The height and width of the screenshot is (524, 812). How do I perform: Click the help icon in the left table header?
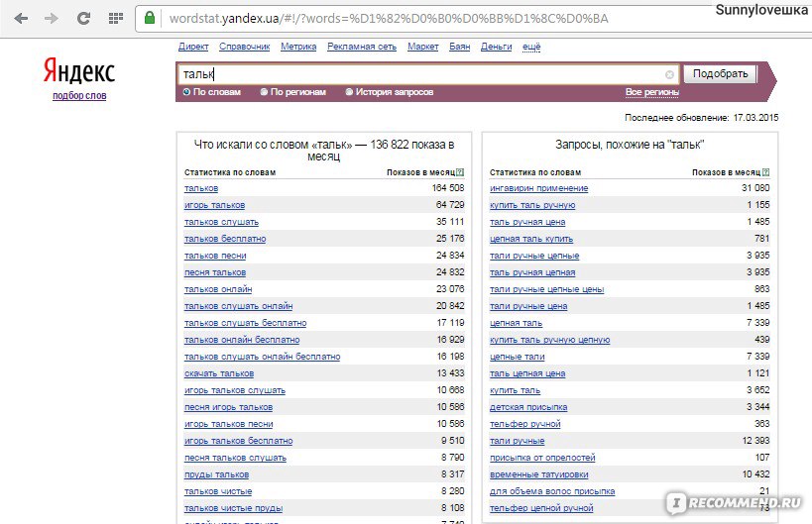(x=460, y=172)
